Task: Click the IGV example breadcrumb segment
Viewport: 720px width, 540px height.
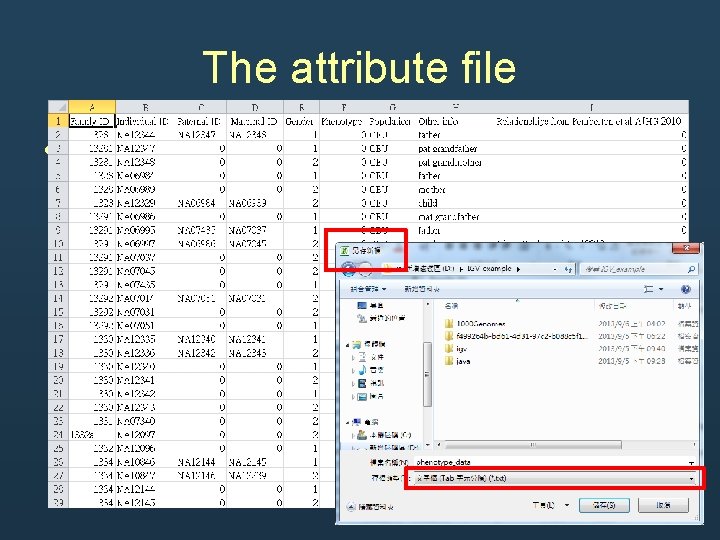Action: 489,269
